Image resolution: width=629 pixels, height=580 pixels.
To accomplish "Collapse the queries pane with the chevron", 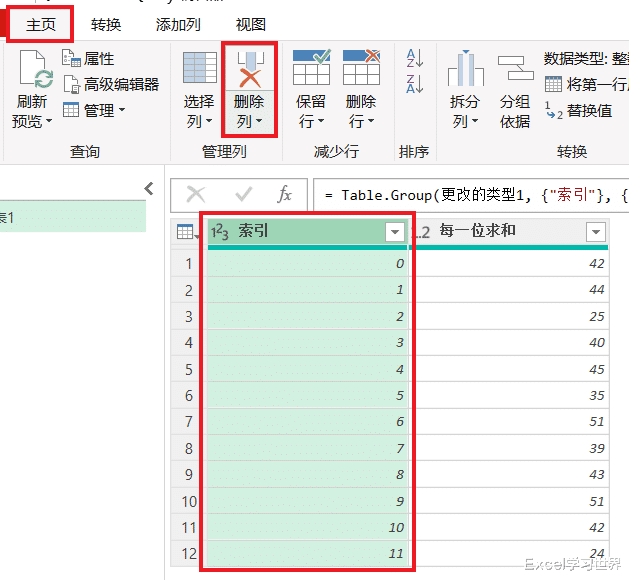I will (x=149, y=188).
